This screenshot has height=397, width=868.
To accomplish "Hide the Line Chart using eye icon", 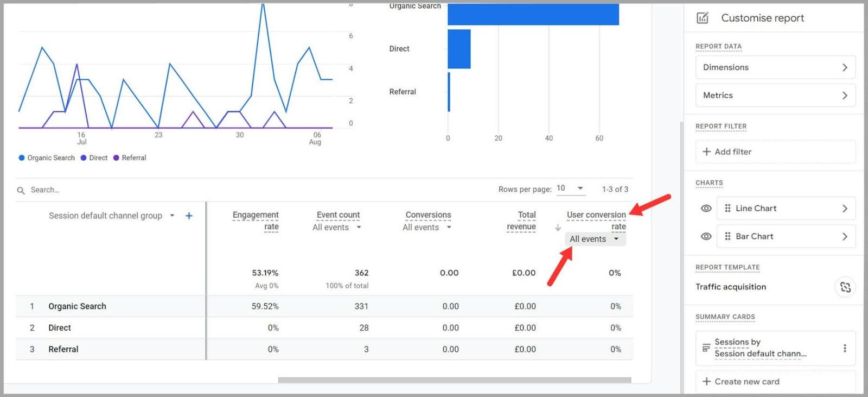I will (x=706, y=209).
